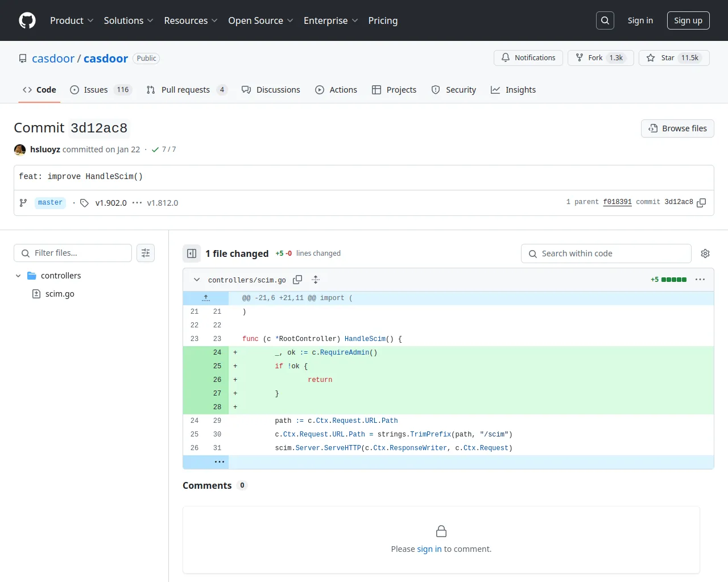The width and height of the screenshot is (728, 582).
Task: Expand lines above the diff hunk
Action: point(206,298)
